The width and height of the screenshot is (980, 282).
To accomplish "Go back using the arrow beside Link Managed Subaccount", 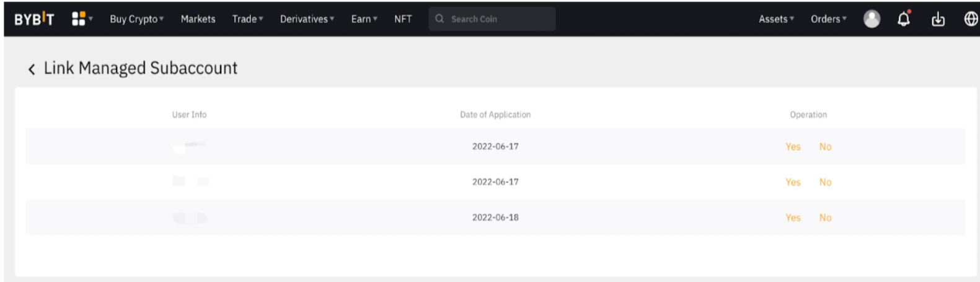I will (32, 69).
